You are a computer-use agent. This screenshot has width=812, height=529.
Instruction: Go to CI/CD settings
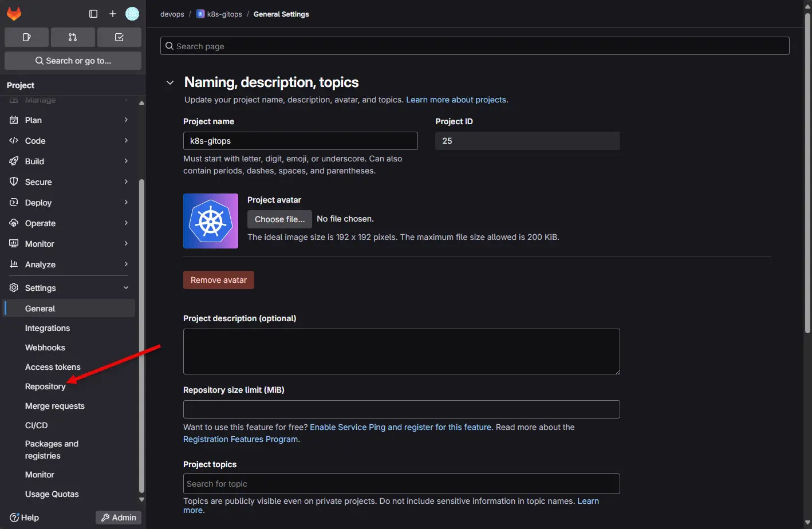click(x=37, y=425)
